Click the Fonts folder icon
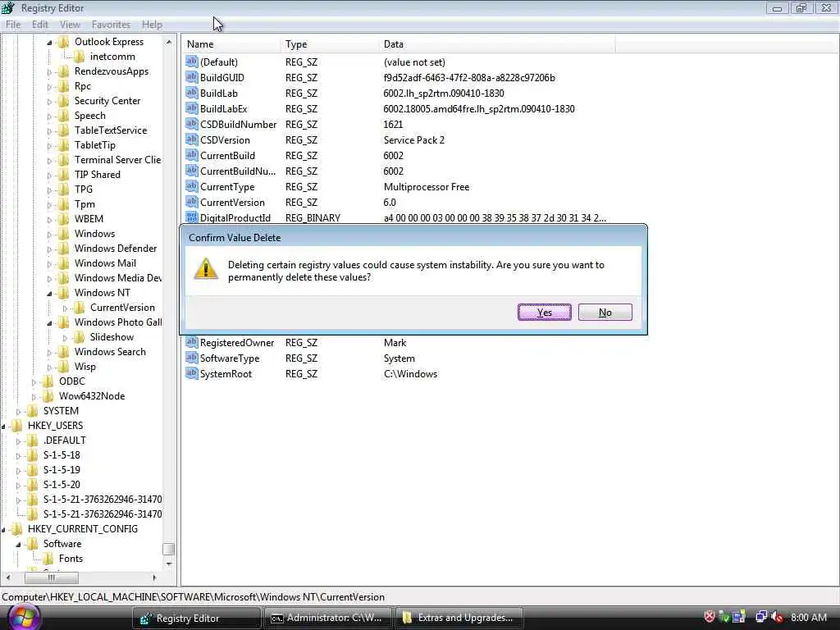 (48, 558)
